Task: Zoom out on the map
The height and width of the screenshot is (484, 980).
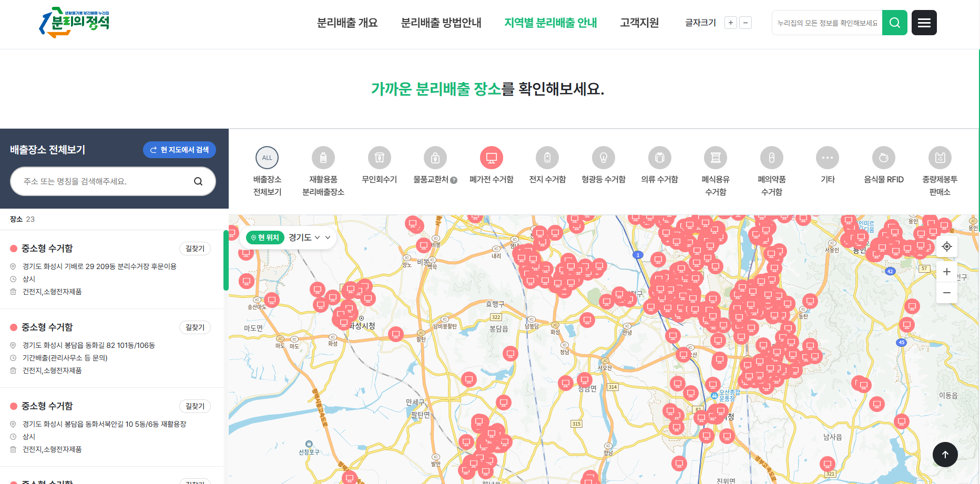Action: pos(947,293)
